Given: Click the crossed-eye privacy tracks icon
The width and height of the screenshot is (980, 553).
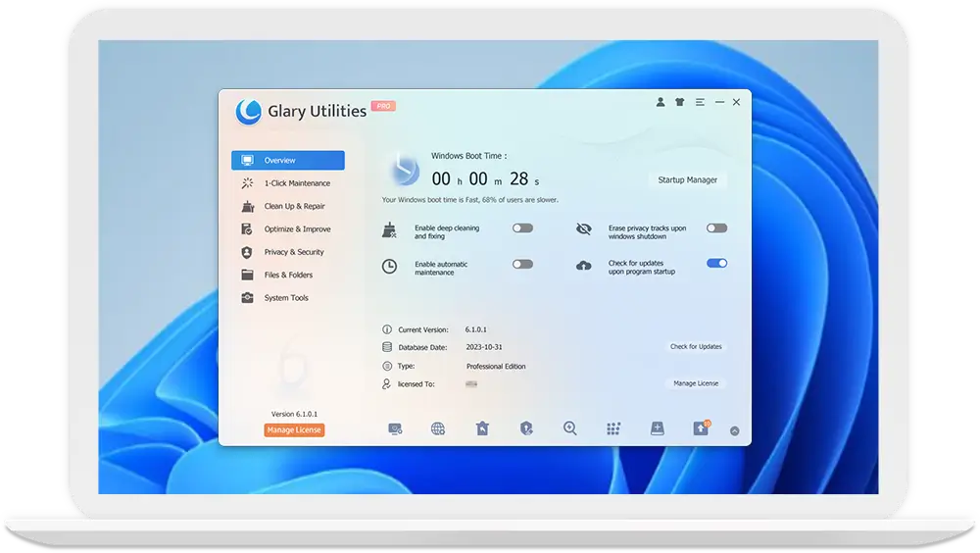Looking at the screenshot, I should tap(584, 229).
